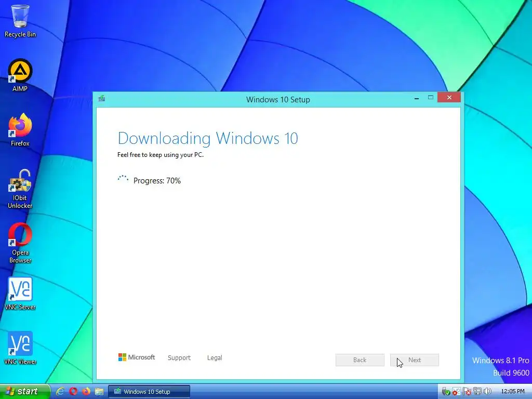Select the VNC Viewer desktop shortcut

tap(20, 348)
